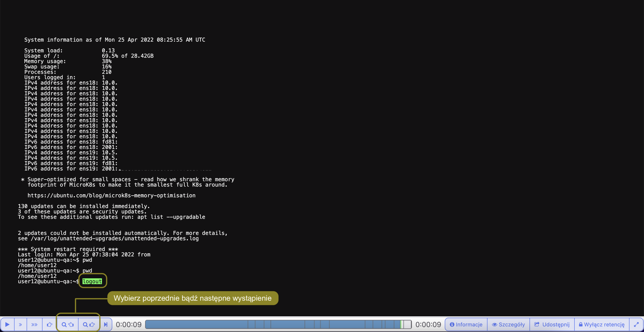
Task: Click '130 updates can be installed immediately' line
Action: click(x=84, y=206)
